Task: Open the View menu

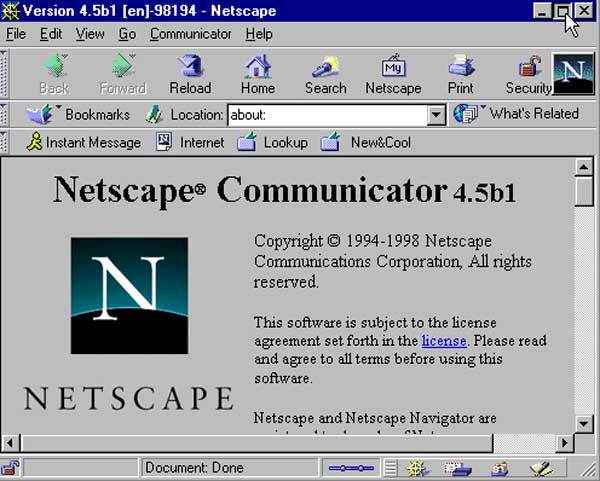Action: [90, 34]
